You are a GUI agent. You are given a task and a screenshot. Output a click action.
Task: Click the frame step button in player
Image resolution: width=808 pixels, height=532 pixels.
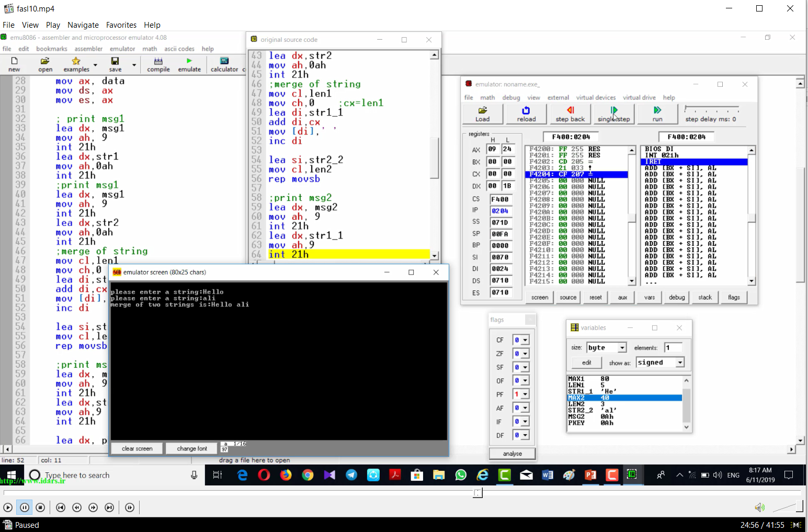tap(130, 507)
